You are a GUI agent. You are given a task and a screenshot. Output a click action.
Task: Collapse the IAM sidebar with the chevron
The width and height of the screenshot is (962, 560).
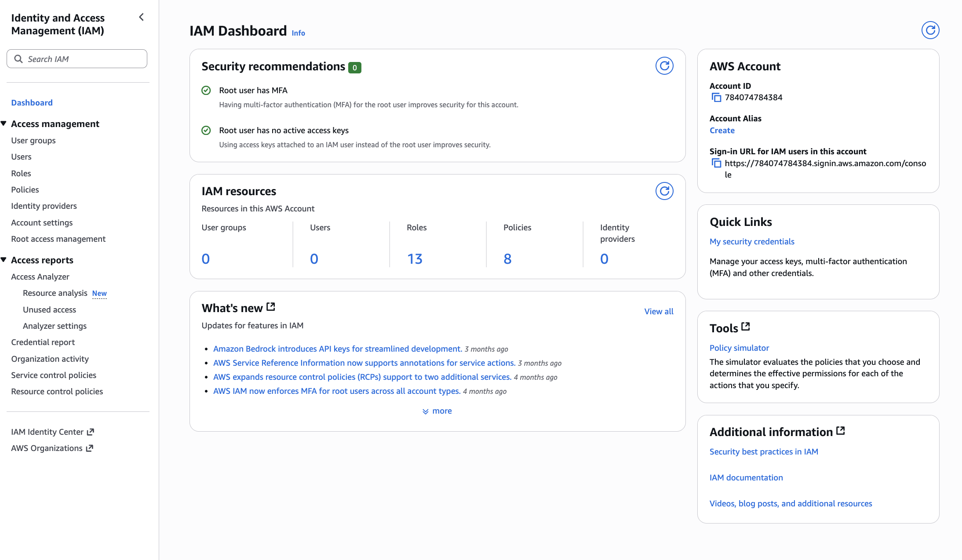(142, 17)
